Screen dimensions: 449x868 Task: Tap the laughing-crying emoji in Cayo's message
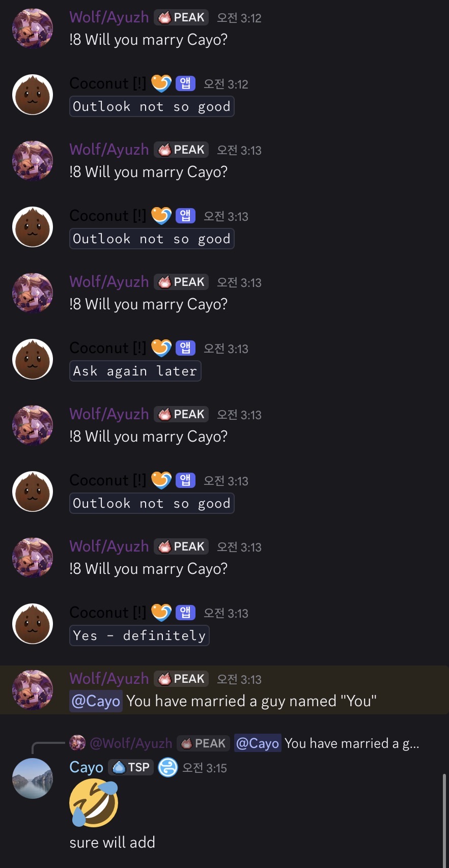(x=94, y=804)
